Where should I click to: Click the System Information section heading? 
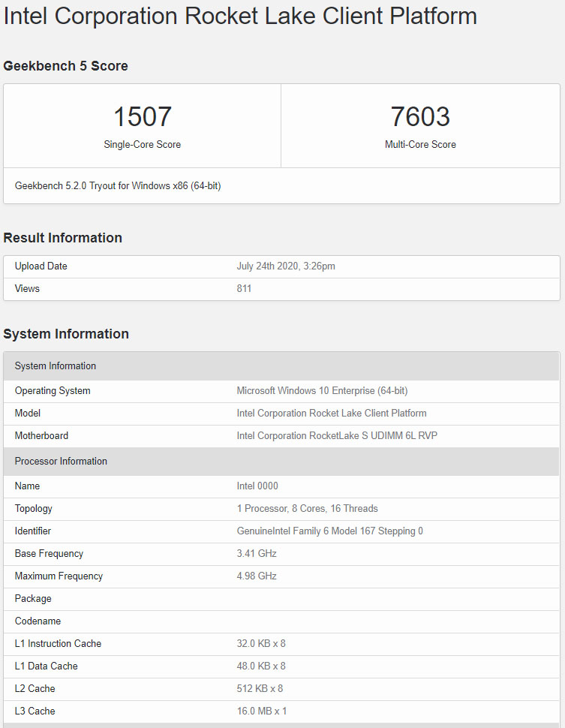click(66, 334)
